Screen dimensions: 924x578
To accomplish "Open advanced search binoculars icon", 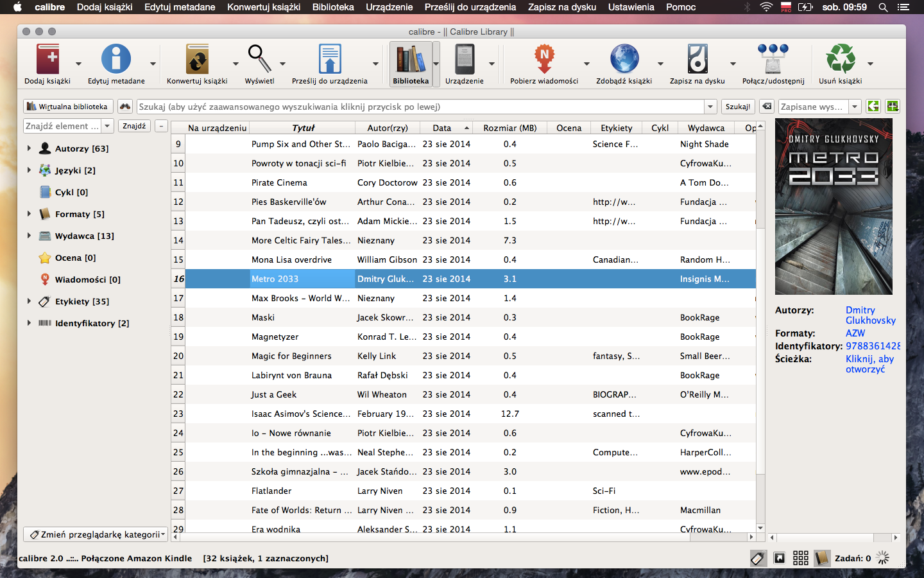I will [x=125, y=107].
